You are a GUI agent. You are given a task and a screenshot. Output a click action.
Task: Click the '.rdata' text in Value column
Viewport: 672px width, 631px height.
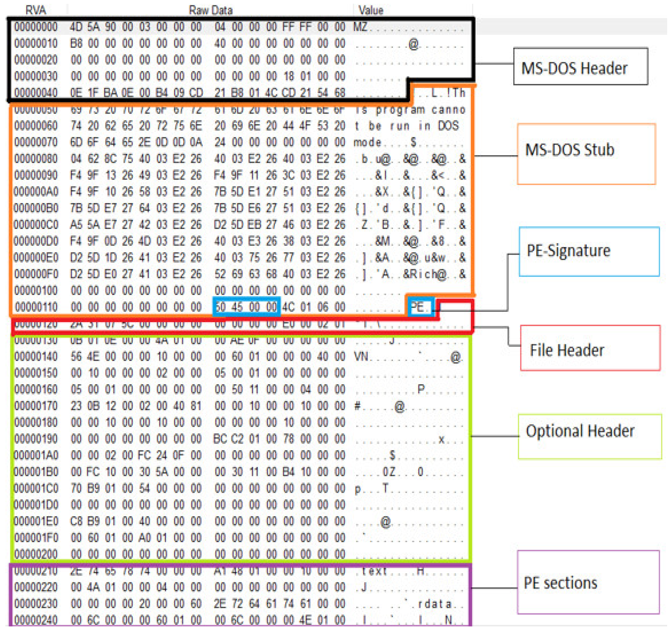click(x=434, y=604)
